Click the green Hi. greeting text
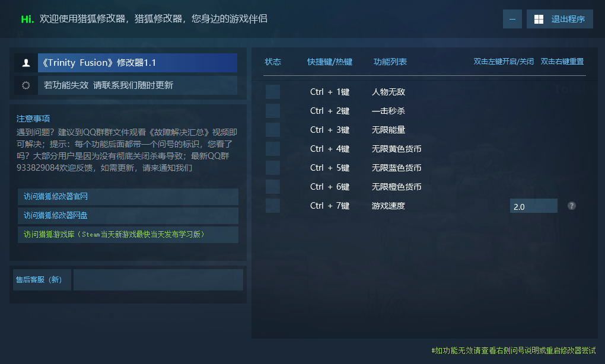This screenshot has height=364, width=605. 27,19
